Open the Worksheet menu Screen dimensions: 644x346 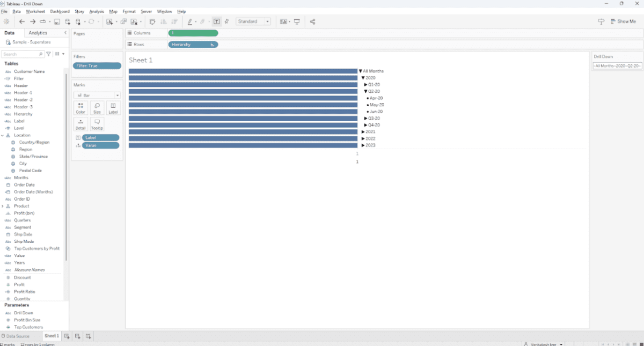[35, 11]
